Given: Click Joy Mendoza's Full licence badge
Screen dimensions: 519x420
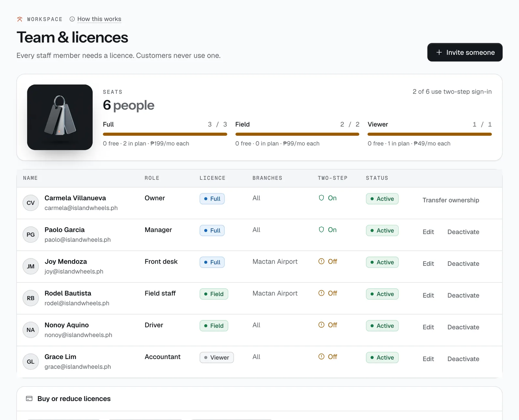Looking at the screenshot, I should pos(212,262).
